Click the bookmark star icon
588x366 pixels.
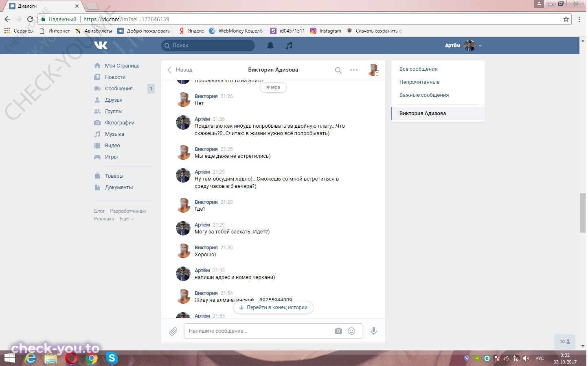(x=566, y=19)
